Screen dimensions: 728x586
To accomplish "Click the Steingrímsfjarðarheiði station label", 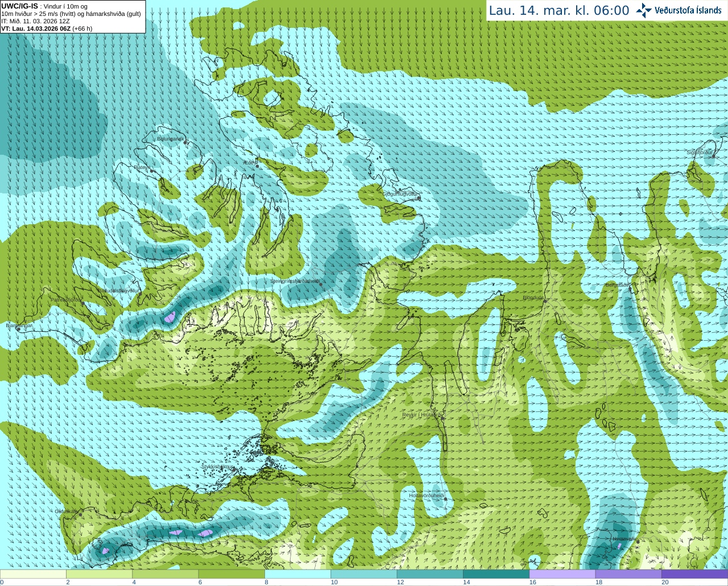I will point(295,281).
